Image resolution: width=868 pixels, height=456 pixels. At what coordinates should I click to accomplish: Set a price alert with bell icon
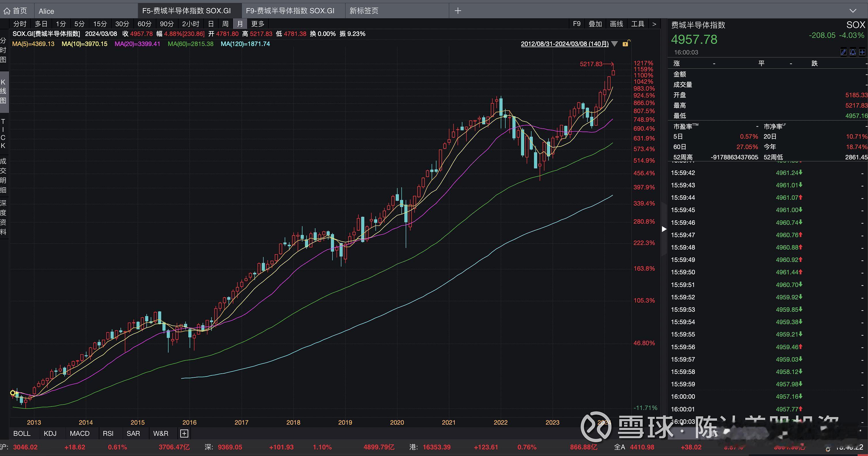pos(853,52)
